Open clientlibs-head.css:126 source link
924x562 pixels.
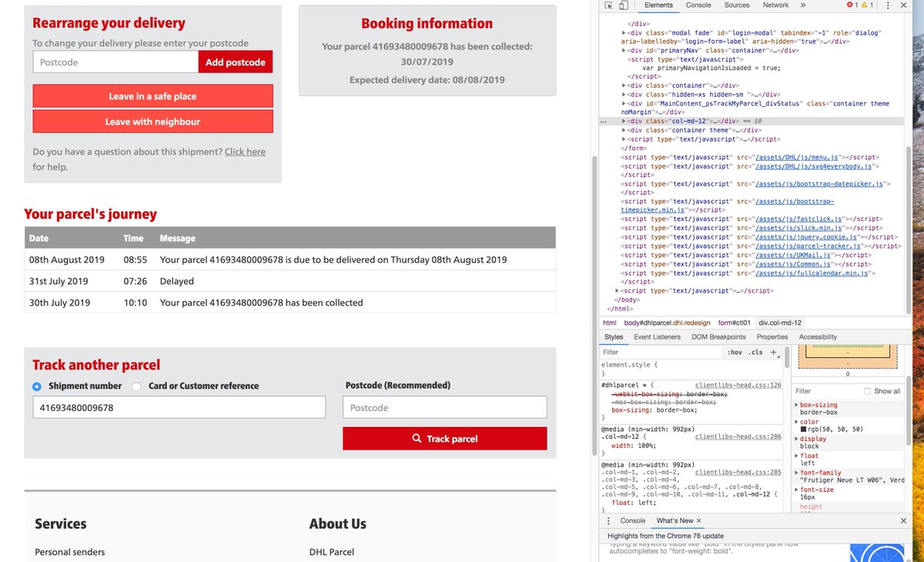(x=738, y=385)
